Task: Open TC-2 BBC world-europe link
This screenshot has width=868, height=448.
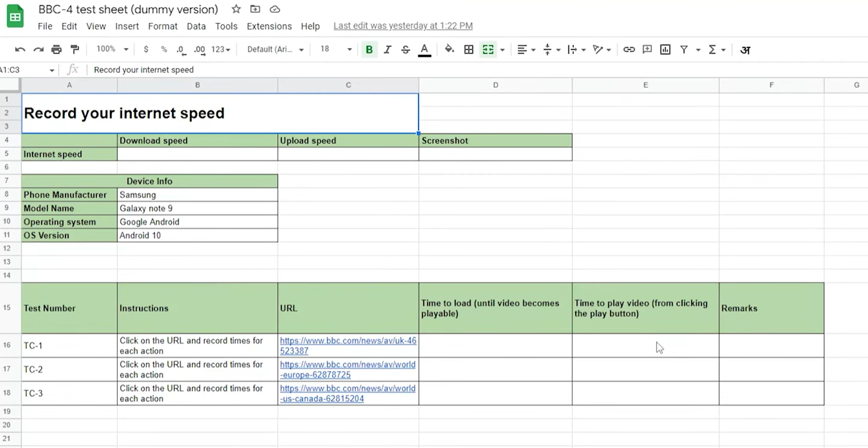Action: click(x=348, y=369)
